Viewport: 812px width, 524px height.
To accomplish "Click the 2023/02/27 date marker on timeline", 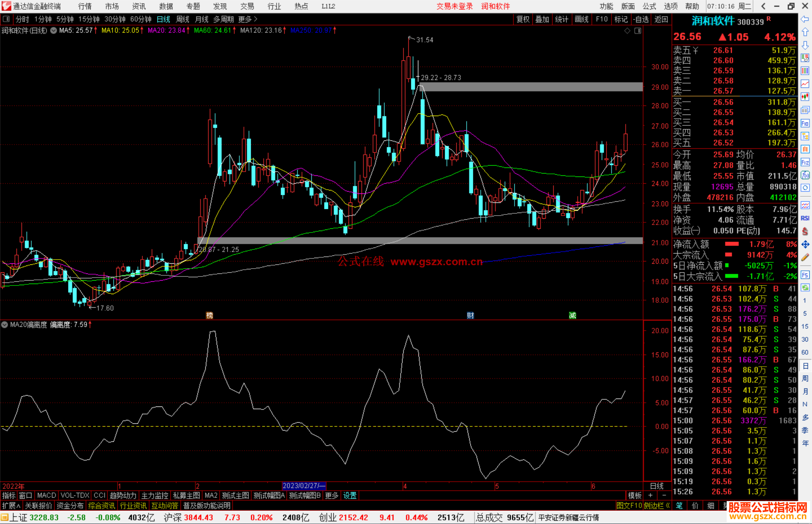I will pos(303,486).
